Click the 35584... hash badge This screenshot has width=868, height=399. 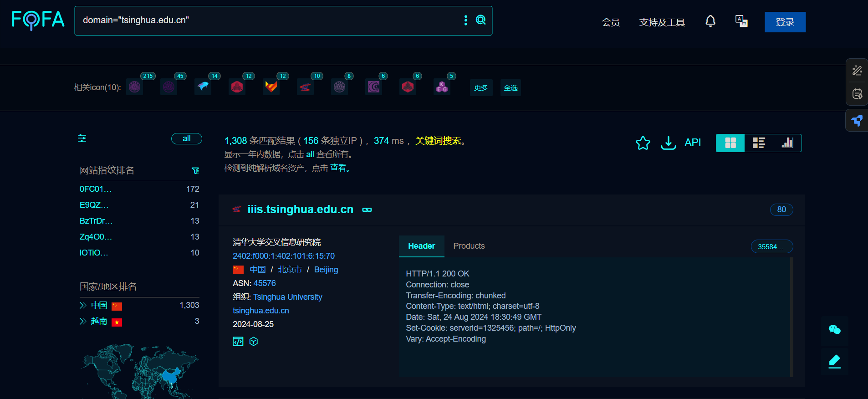[772, 246]
